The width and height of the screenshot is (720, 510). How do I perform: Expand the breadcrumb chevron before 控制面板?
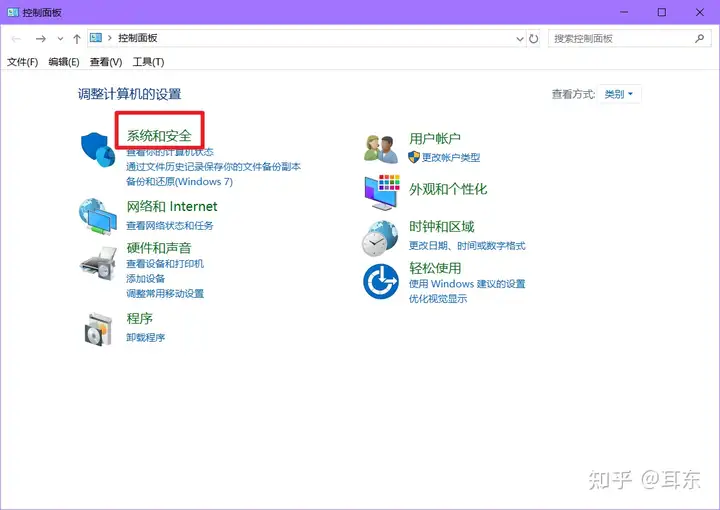110,38
